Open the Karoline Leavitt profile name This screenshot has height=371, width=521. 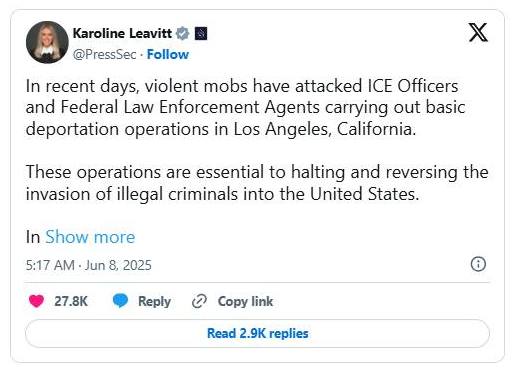point(122,33)
